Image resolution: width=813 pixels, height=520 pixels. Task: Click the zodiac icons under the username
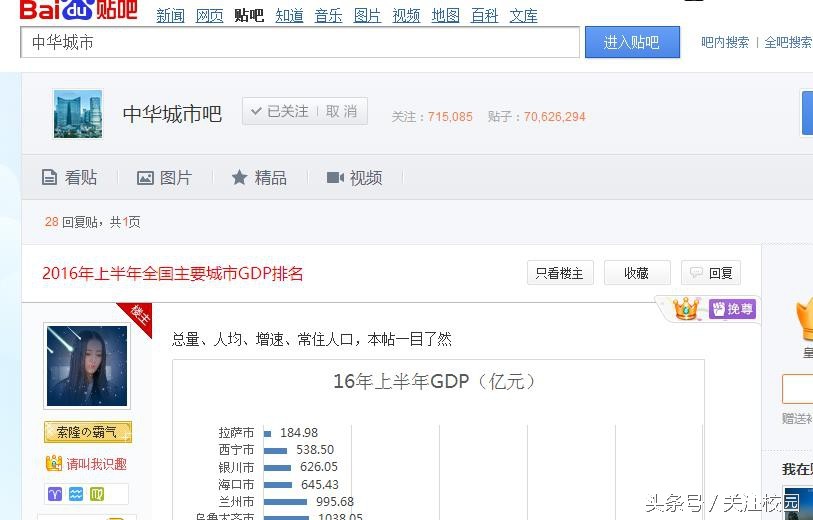point(87,494)
